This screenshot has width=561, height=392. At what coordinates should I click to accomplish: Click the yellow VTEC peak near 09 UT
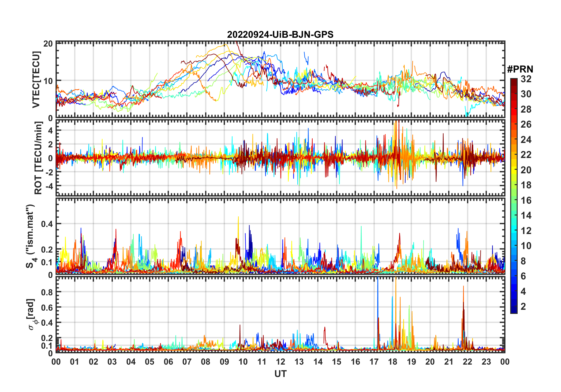click(x=225, y=45)
